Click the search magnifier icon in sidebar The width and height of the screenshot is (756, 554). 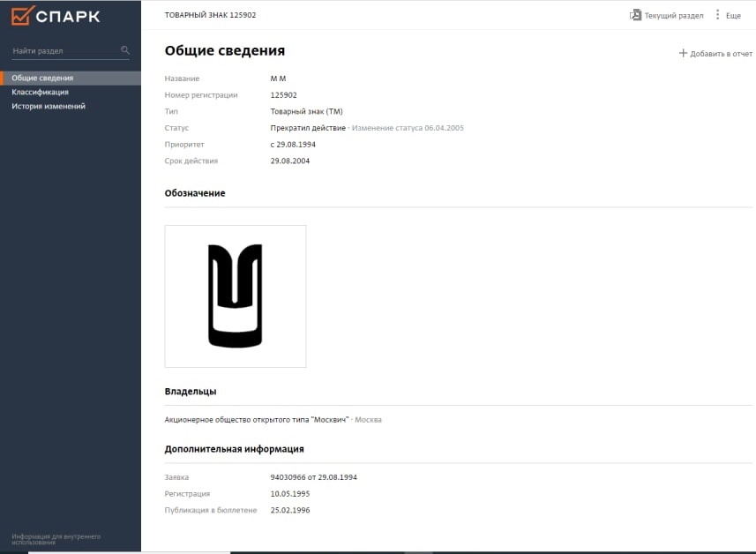click(x=125, y=50)
